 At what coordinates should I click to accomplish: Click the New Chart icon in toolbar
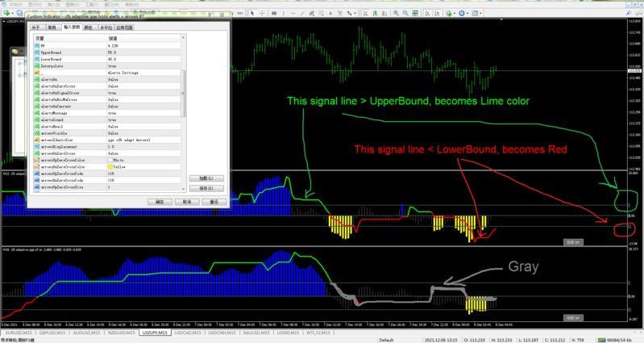point(6,13)
